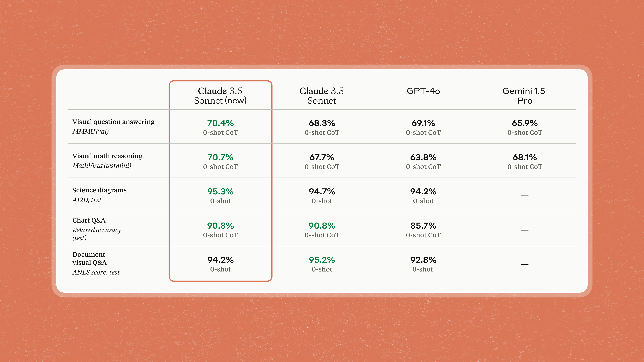Select the 95.3% AI2D score
Image resolution: width=644 pixels, height=362 pixels.
220,192
